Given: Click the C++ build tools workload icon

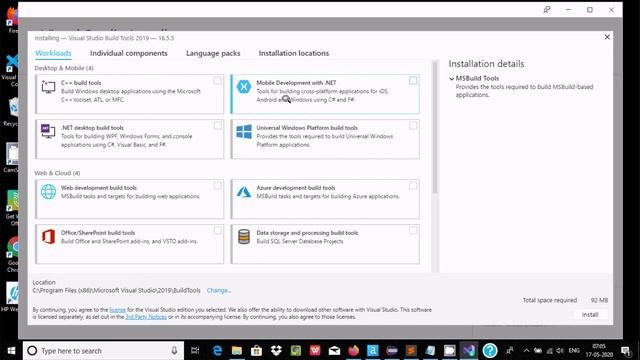Looking at the screenshot, I should [x=48, y=86].
